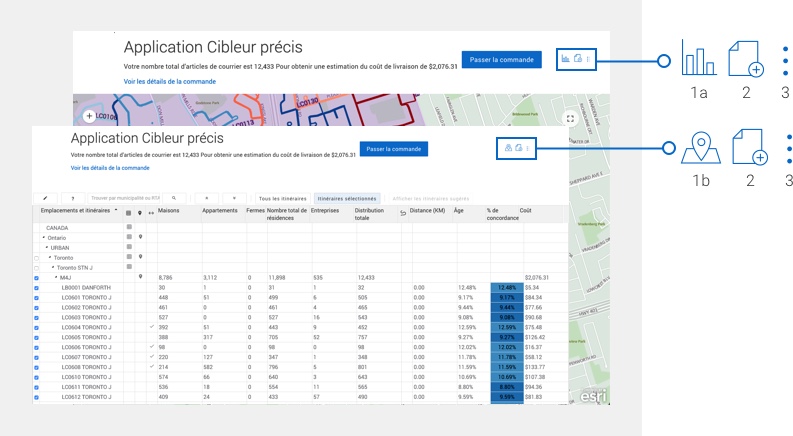Open kebab menu in front window header
Screen dimensions: 793x436
point(527,148)
